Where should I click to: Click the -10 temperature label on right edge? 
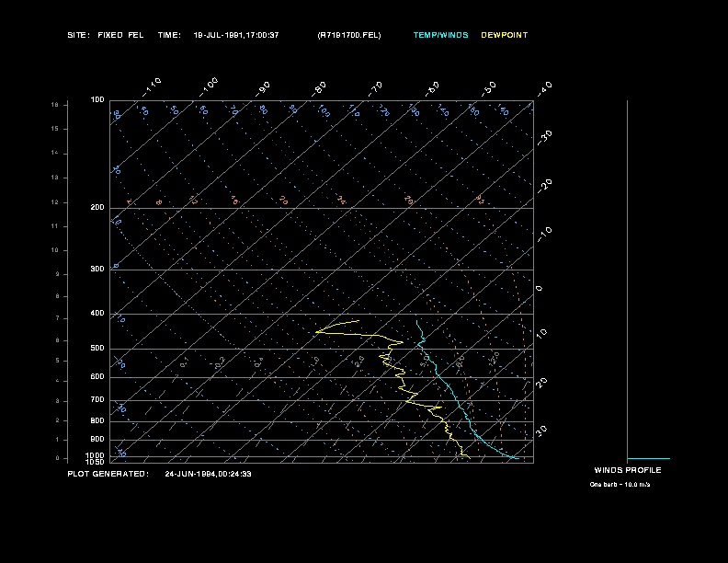click(544, 235)
